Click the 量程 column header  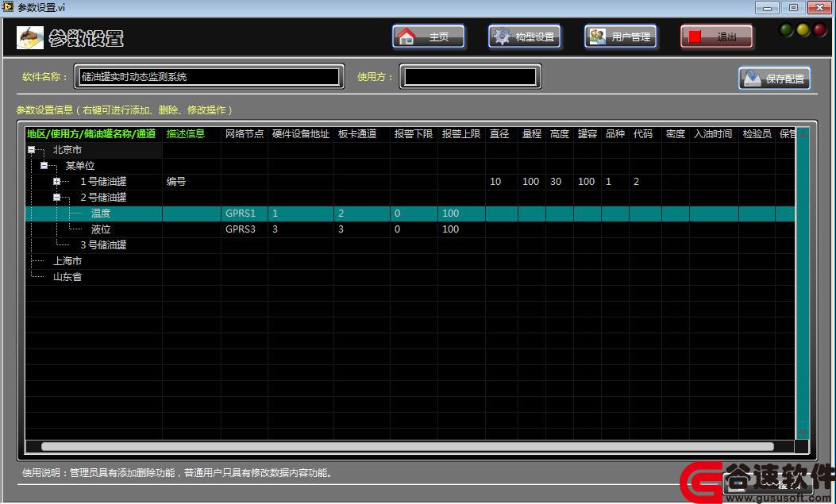(532, 133)
